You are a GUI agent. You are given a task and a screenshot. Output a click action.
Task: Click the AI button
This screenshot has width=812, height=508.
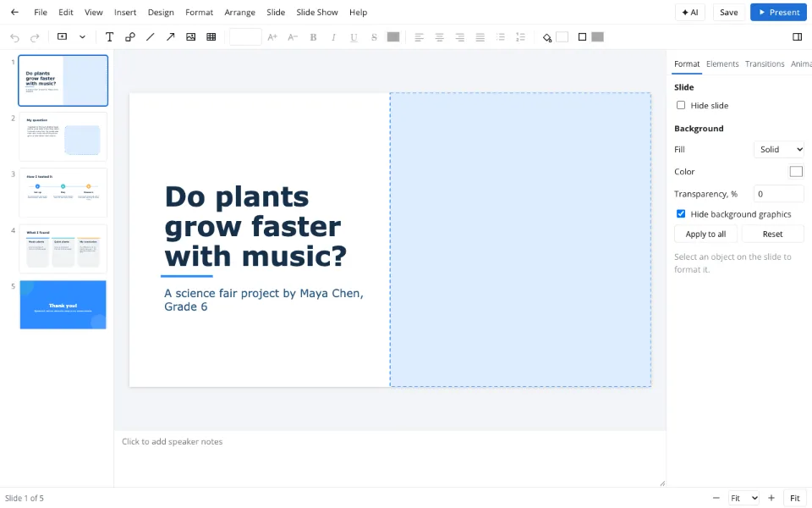tap(690, 13)
